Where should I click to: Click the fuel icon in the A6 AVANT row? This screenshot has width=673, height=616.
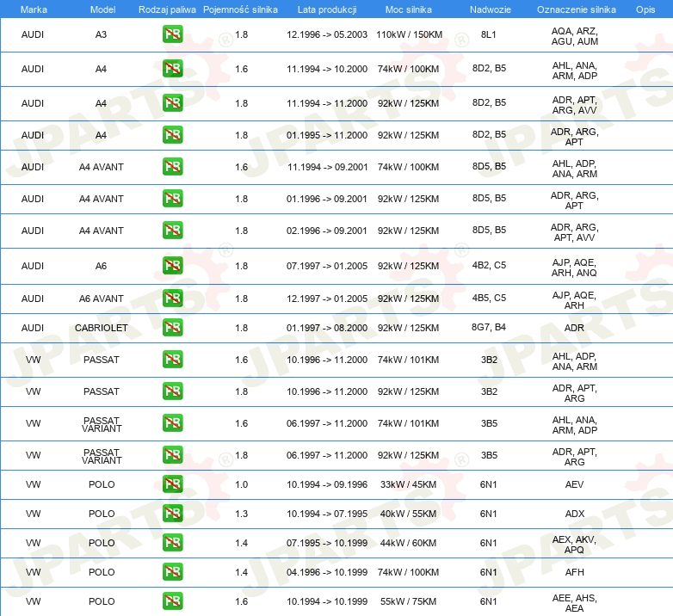pos(172,299)
